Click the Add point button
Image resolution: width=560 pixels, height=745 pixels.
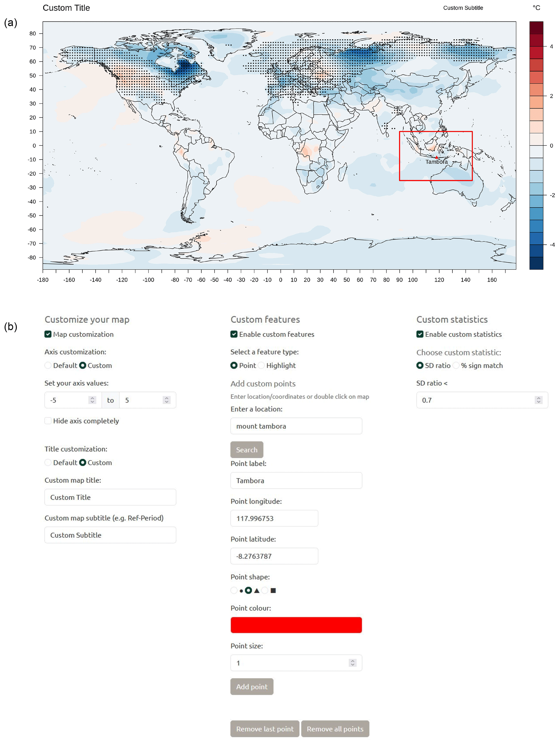(252, 687)
